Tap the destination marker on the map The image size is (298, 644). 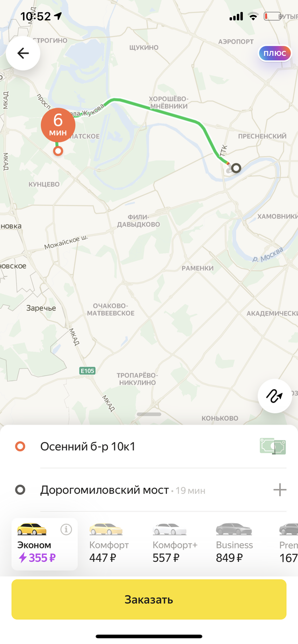pyautogui.click(x=236, y=168)
